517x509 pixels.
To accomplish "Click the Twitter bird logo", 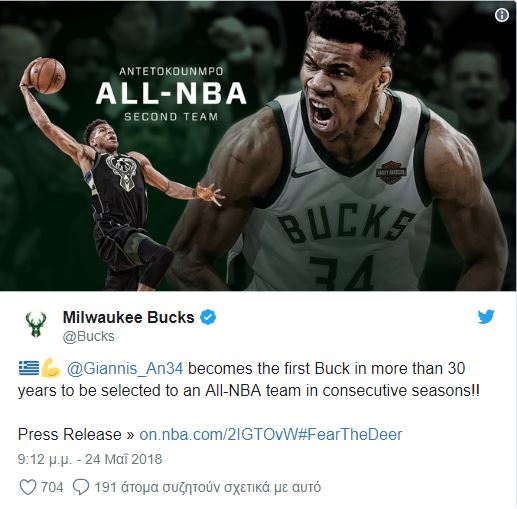I will click(x=486, y=317).
